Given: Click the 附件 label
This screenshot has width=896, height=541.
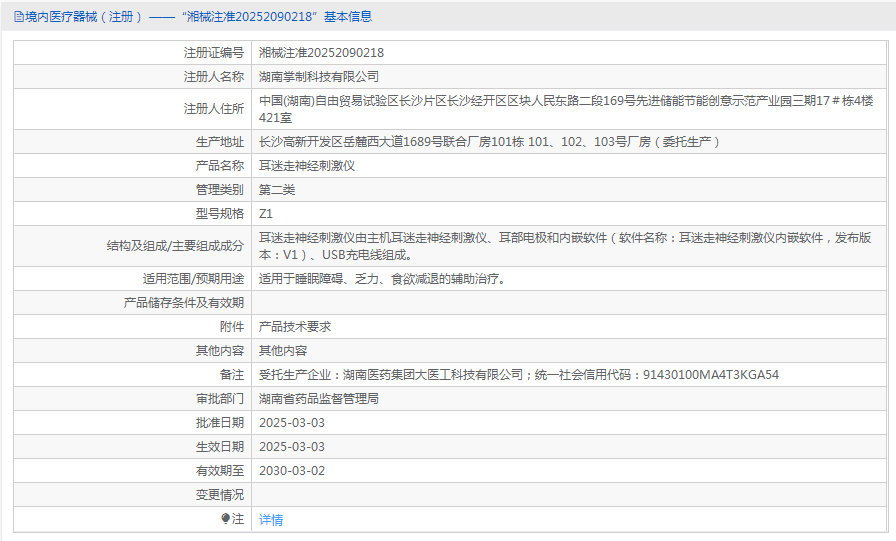Looking at the screenshot, I should pyautogui.click(x=232, y=327).
